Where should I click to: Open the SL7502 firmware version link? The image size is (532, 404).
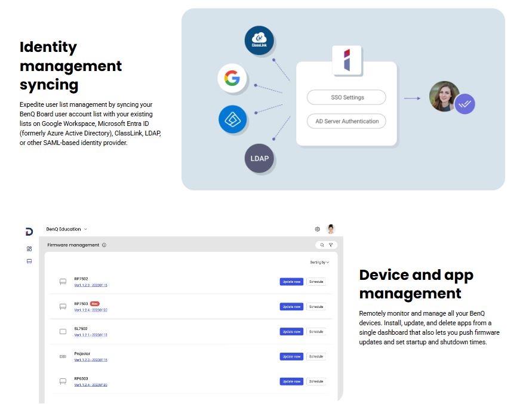91,335
